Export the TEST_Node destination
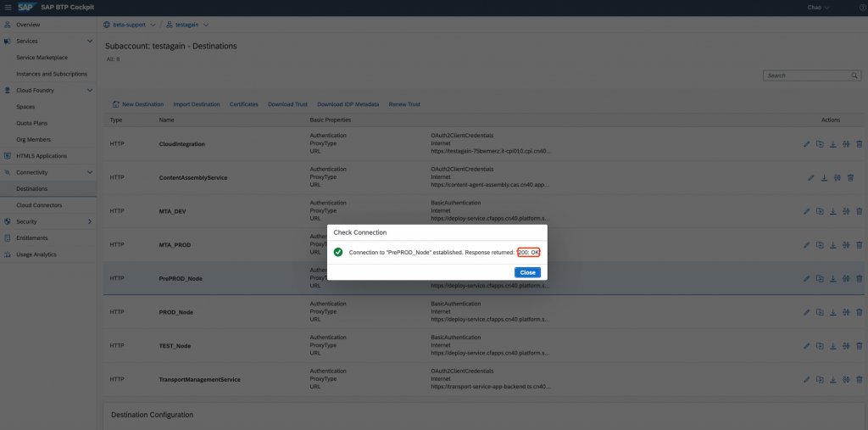The image size is (868, 430). [833, 346]
